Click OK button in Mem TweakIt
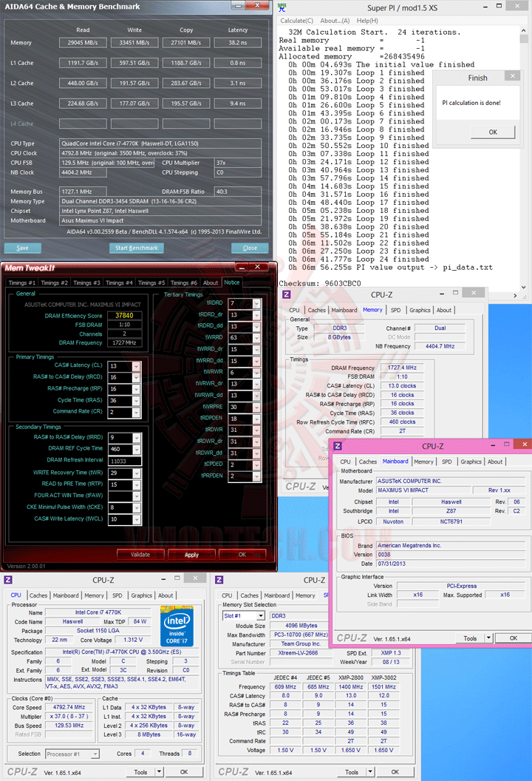The width and height of the screenshot is (532, 781). 242,555
